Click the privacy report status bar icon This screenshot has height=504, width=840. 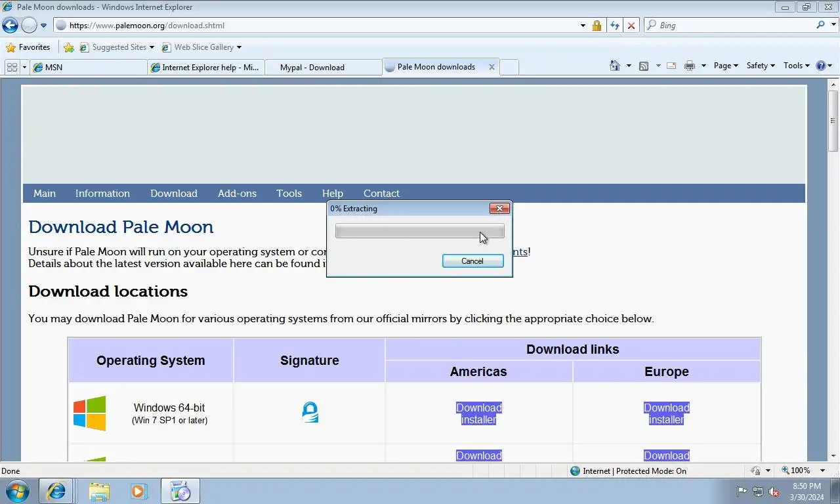coord(755,471)
